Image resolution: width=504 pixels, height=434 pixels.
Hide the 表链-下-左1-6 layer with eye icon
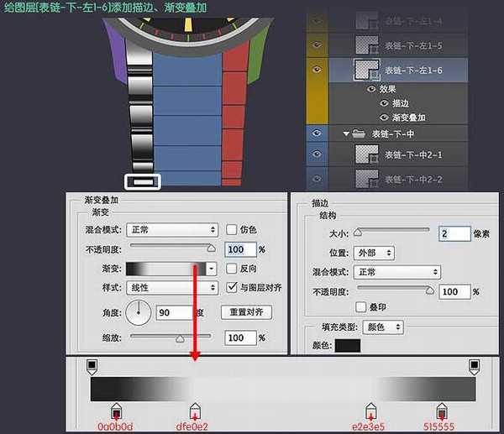[x=317, y=70]
